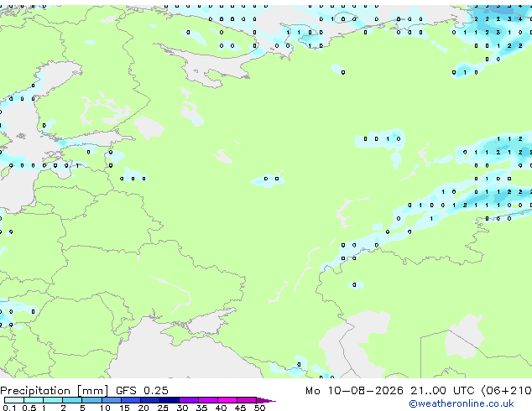Click the purple arrow tip ending the legend
The width and height of the screenshot is (532, 411).
pyautogui.click(x=266, y=400)
